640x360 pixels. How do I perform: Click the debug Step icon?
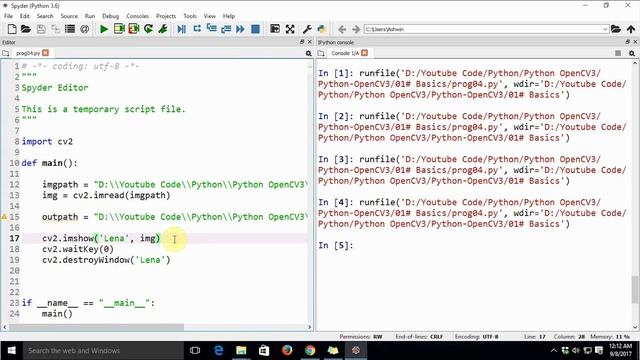[x=197, y=29]
